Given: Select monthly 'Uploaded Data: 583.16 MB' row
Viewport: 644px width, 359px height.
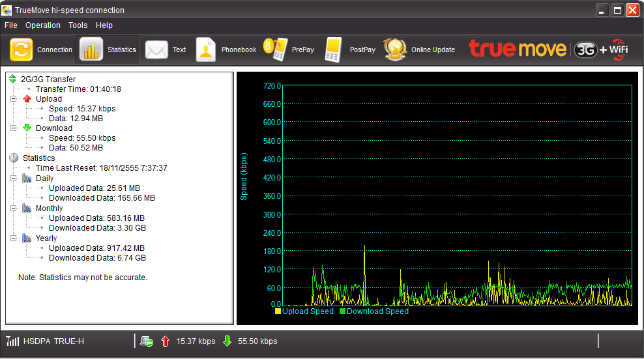Looking at the screenshot, I should point(97,218).
